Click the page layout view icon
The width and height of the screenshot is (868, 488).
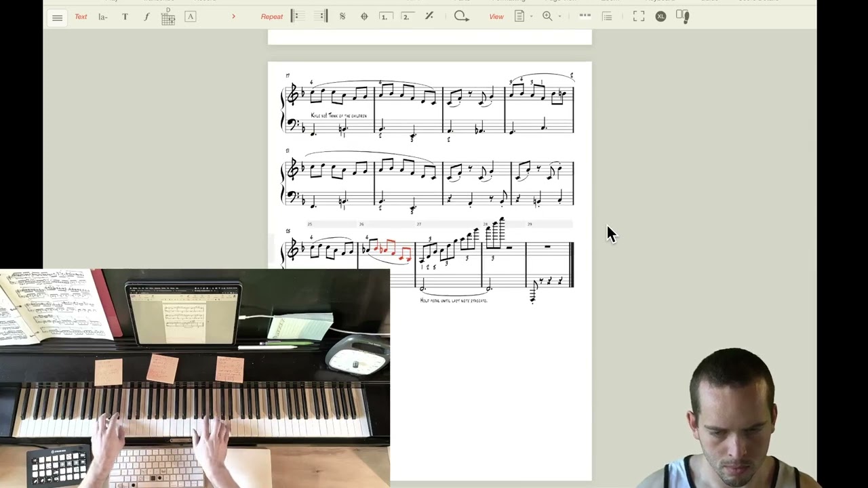[x=519, y=16]
